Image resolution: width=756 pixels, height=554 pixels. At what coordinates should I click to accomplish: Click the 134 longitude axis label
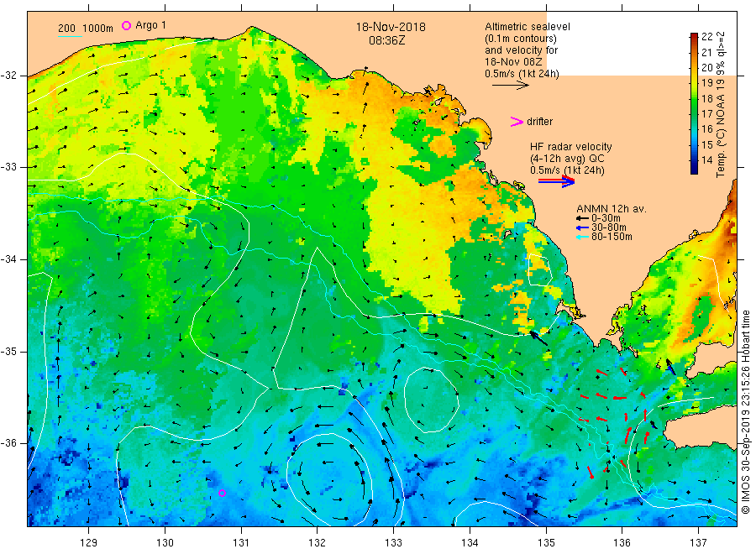[x=470, y=543]
